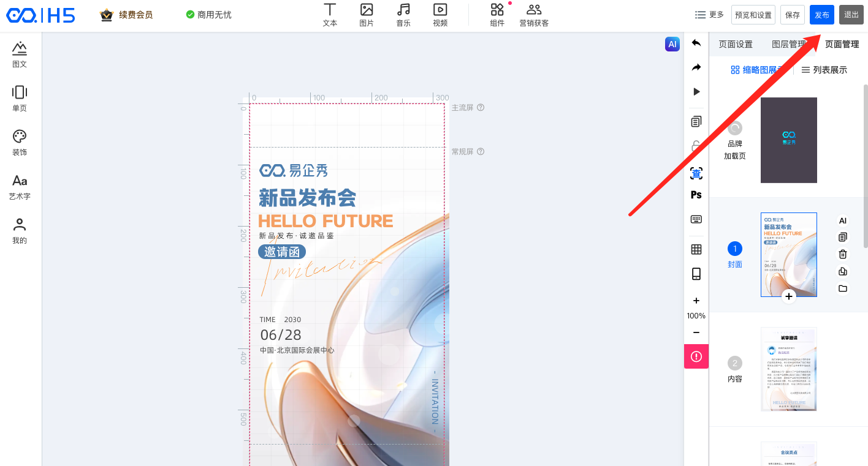Select the HELLO FUTURE text on canvas
Viewport: 868px width, 466px height.
pos(325,220)
